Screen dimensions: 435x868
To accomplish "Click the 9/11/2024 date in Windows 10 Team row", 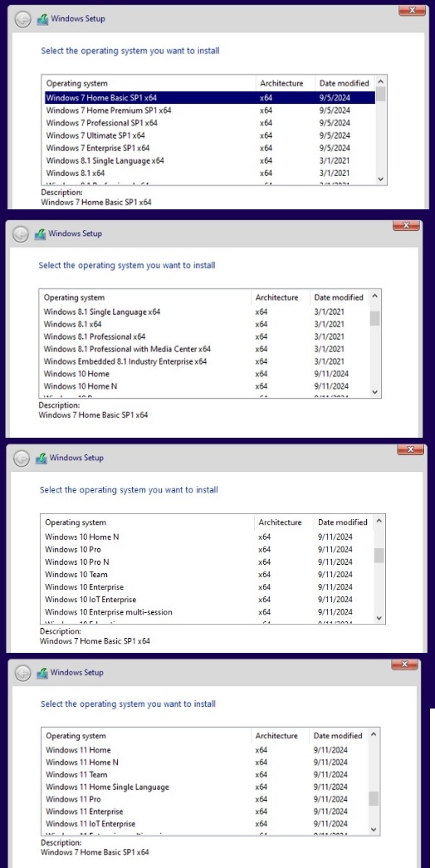I will 335,574.
